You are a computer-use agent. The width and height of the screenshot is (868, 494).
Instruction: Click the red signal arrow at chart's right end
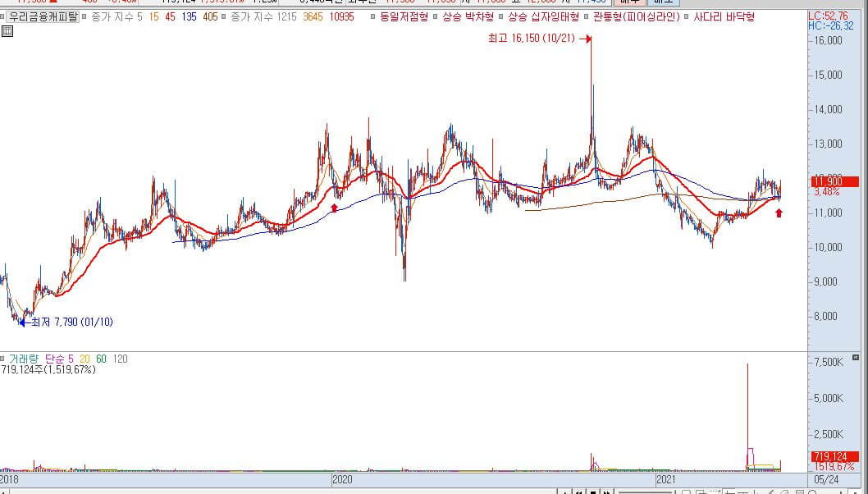tap(779, 213)
